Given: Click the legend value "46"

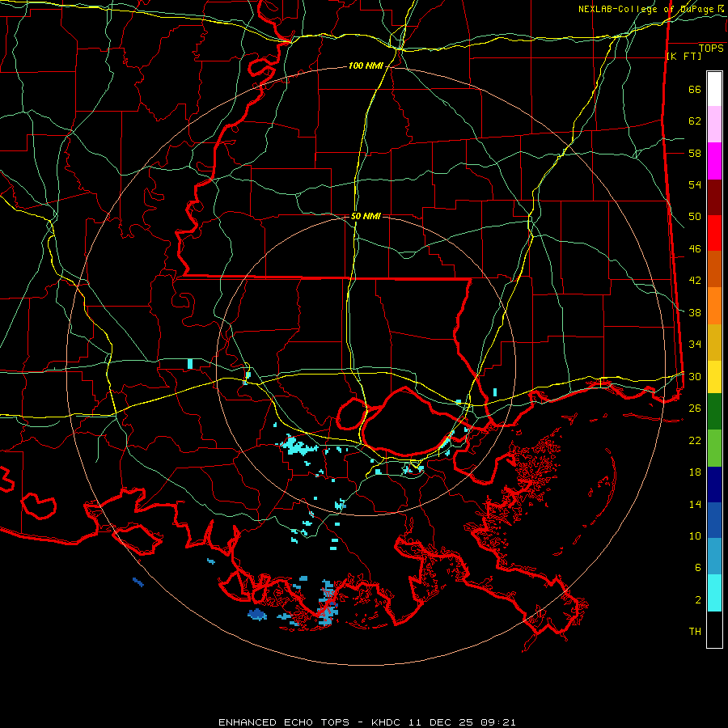Looking at the screenshot, I should tap(695, 249).
